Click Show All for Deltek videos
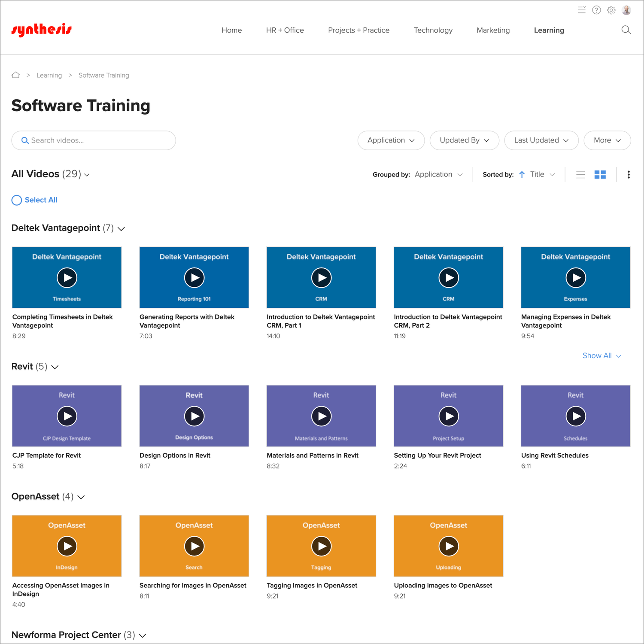 [x=601, y=355]
